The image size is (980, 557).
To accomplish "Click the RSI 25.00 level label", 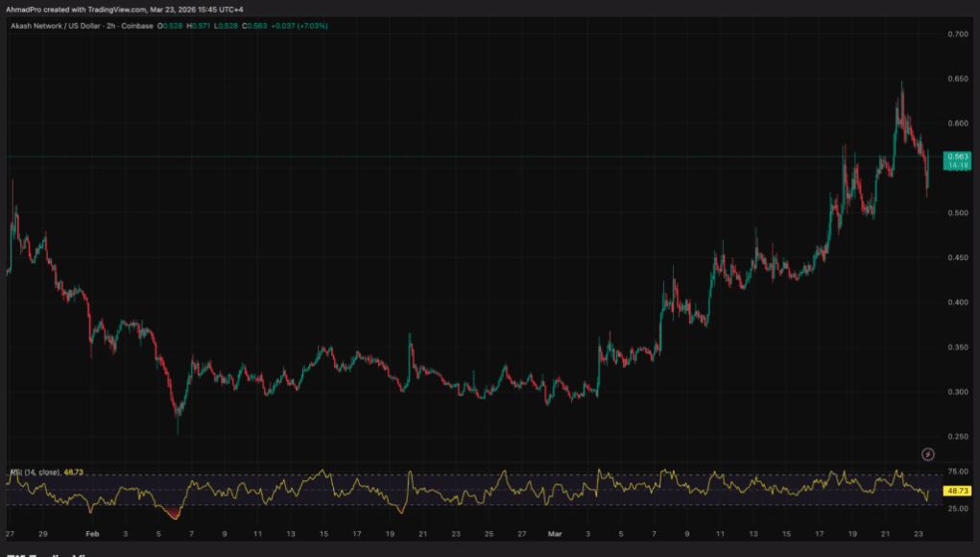I will coord(957,507).
